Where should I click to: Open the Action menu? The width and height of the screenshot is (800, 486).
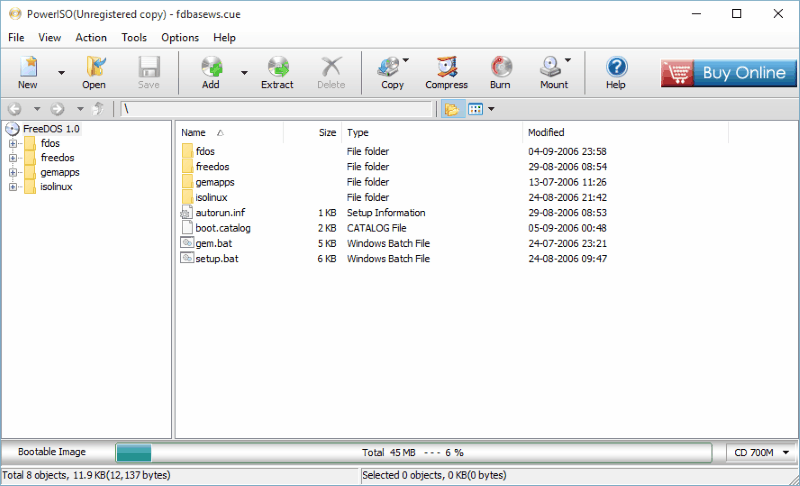point(91,38)
